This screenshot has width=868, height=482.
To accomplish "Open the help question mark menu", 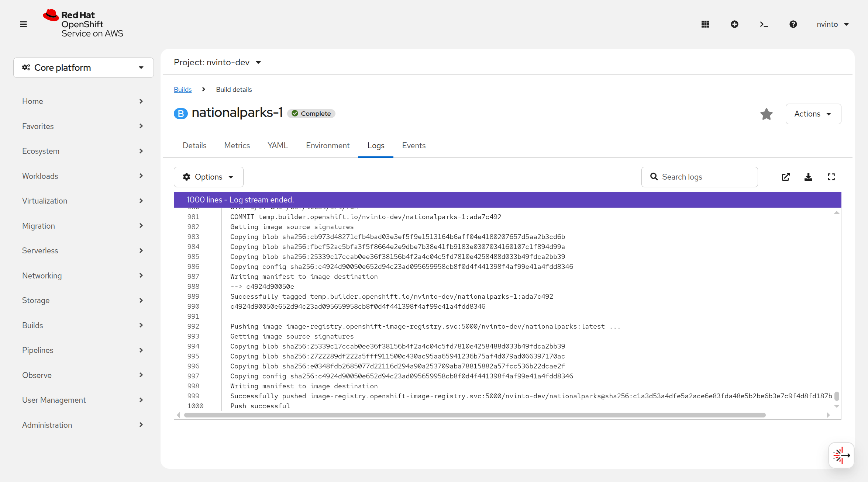I will [793, 24].
